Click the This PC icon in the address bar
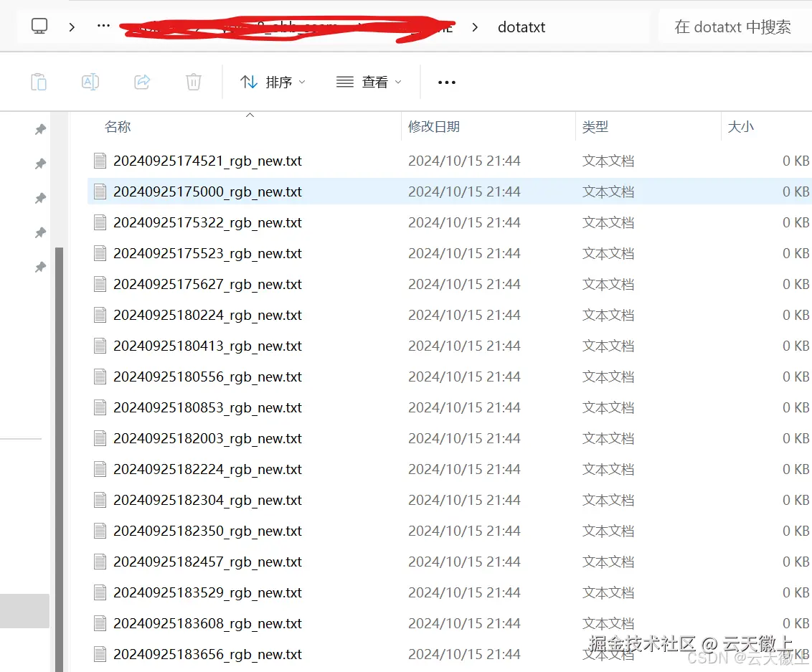The image size is (812, 672). (39, 26)
